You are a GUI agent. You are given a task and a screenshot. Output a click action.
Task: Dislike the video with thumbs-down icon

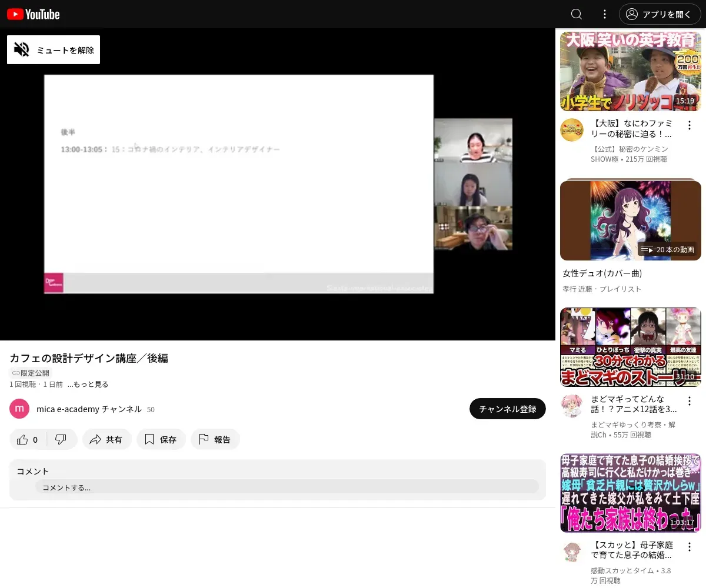click(x=61, y=439)
